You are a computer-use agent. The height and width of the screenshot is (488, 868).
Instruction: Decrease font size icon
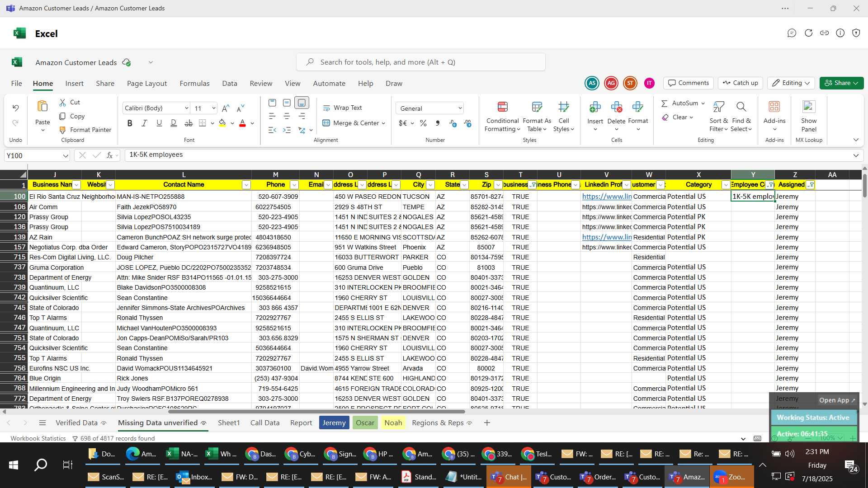(x=241, y=108)
